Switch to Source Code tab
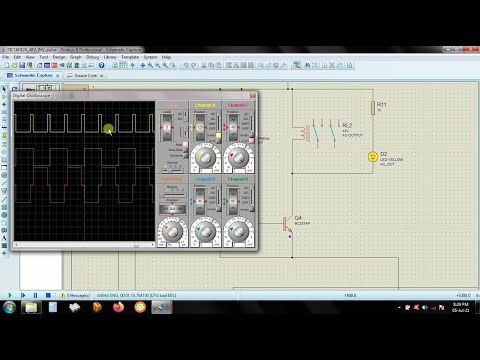This screenshot has width=480, height=360. point(85,76)
